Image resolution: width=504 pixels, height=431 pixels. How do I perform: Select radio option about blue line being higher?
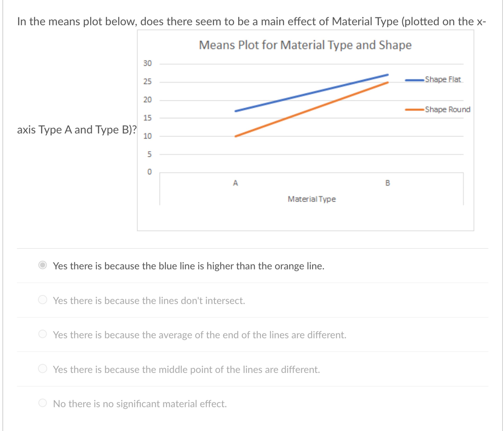click(x=43, y=266)
